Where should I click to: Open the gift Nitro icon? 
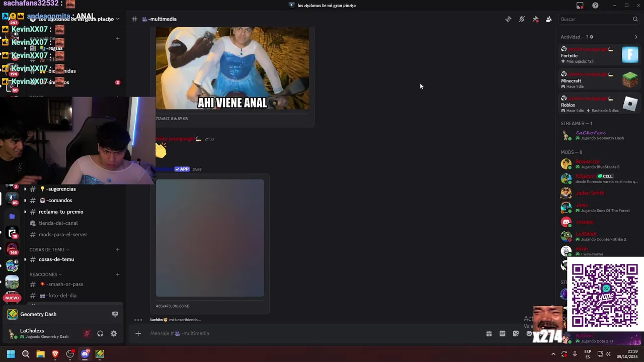pyautogui.click(x=489, y=333)
